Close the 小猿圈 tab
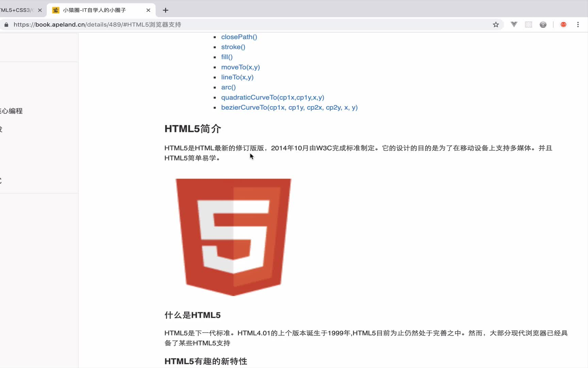The height and width of the screenshot is (368, 588). coord(148,10)
